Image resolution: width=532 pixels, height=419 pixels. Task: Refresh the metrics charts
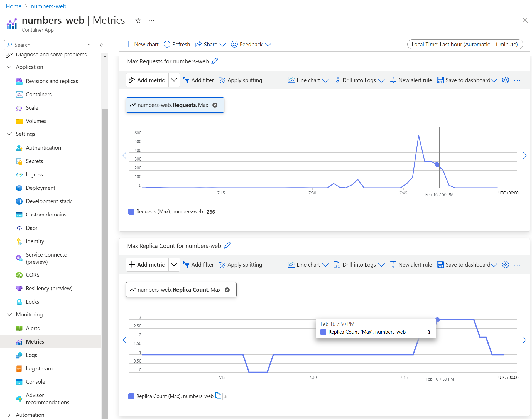(x=177, y=44)
